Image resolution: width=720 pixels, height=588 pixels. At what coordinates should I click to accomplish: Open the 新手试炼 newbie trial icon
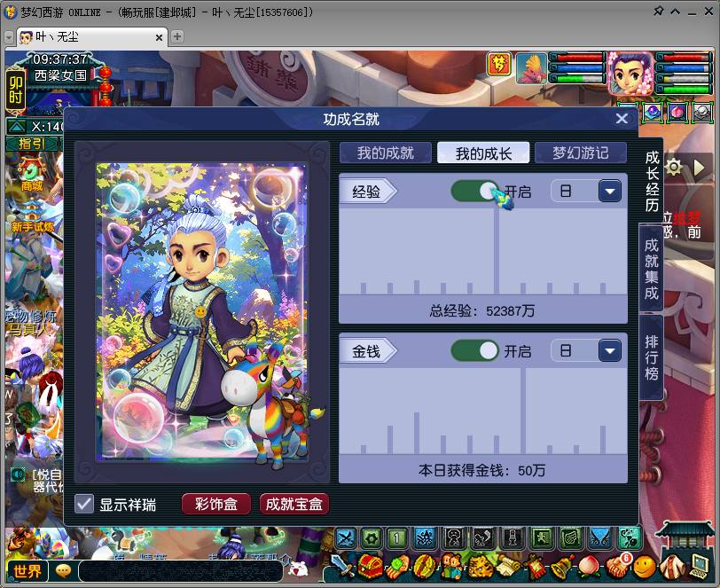click(32, 218)
